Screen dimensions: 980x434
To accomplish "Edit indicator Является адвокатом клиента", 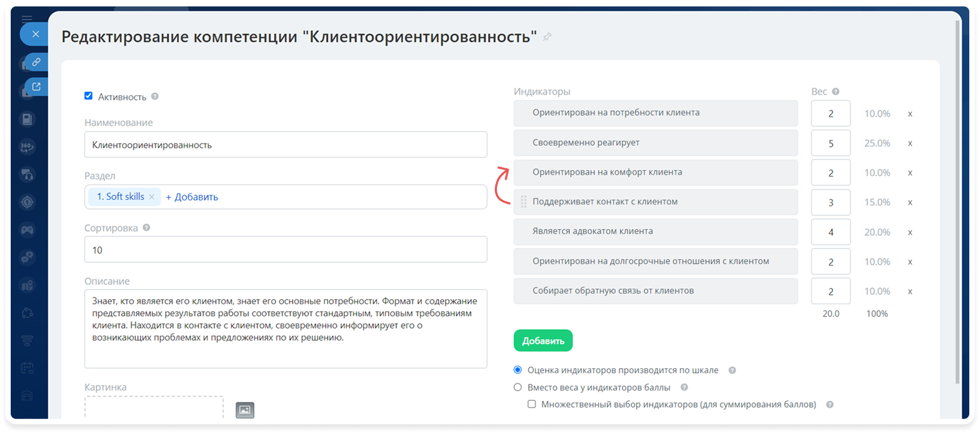I will click(655, 232).
